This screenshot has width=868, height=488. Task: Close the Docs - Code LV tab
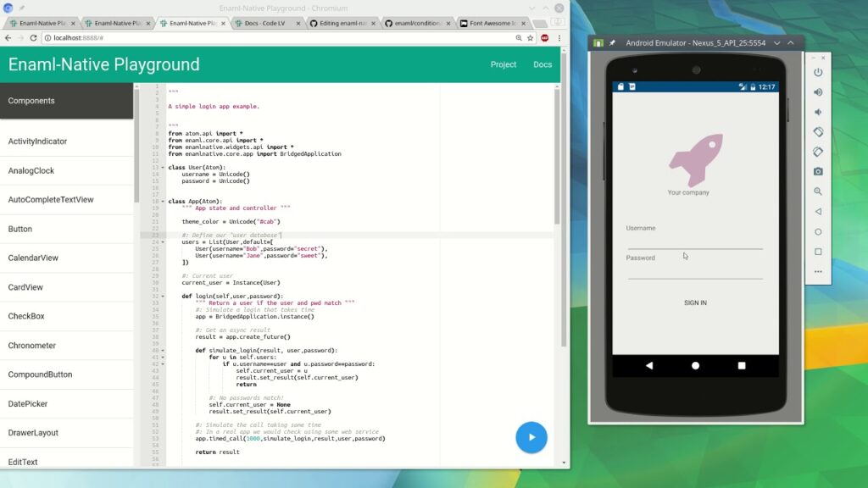click(298, 23)
